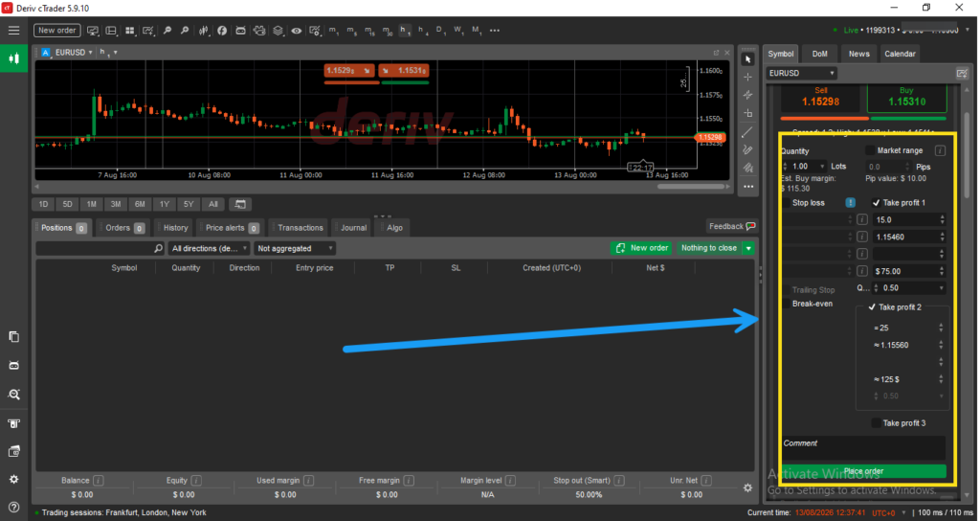
Task: Open the Trade section in left sidebar
Action: click(x=13, y=58)
